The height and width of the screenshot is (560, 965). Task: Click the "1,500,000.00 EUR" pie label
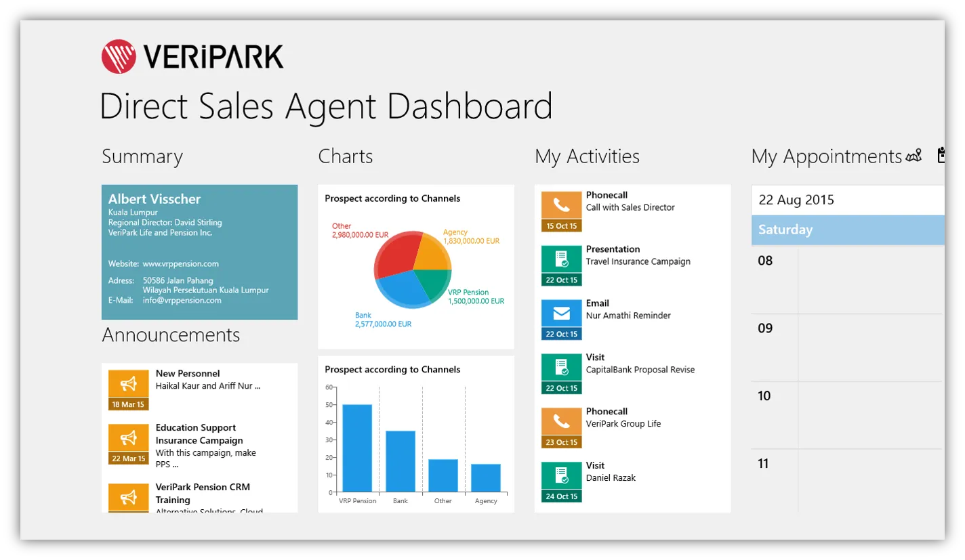click(x=476, y=301)
